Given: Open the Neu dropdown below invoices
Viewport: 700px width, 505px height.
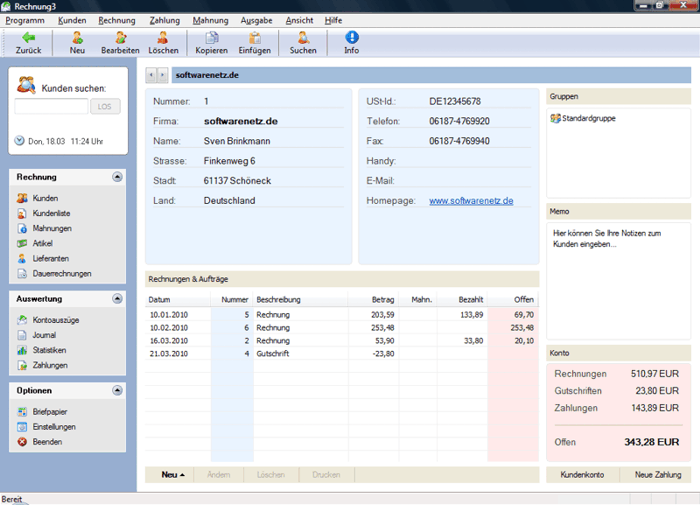Looking at the screenshot, I should point(173,474).
